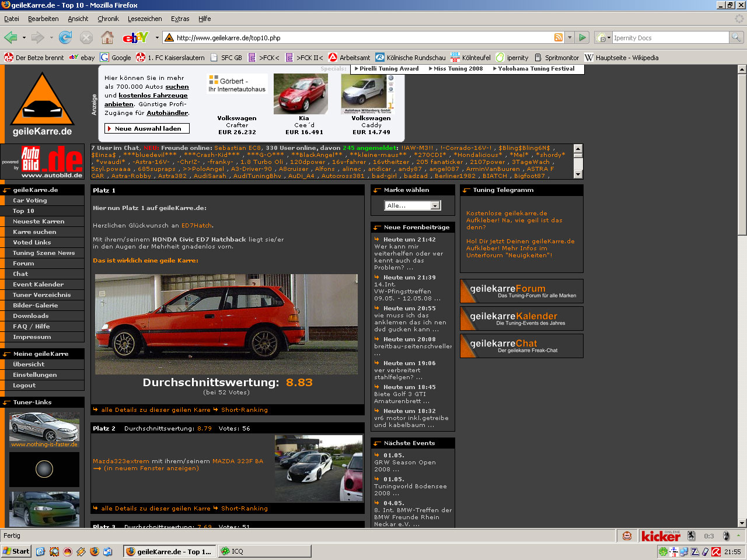Click the ED7Hatch user link
Viewport: 747px width, 560px height.
pos(197,226)
